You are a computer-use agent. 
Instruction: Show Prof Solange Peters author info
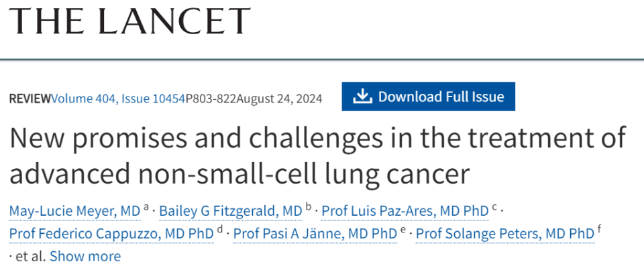click(x=504, y=234)
